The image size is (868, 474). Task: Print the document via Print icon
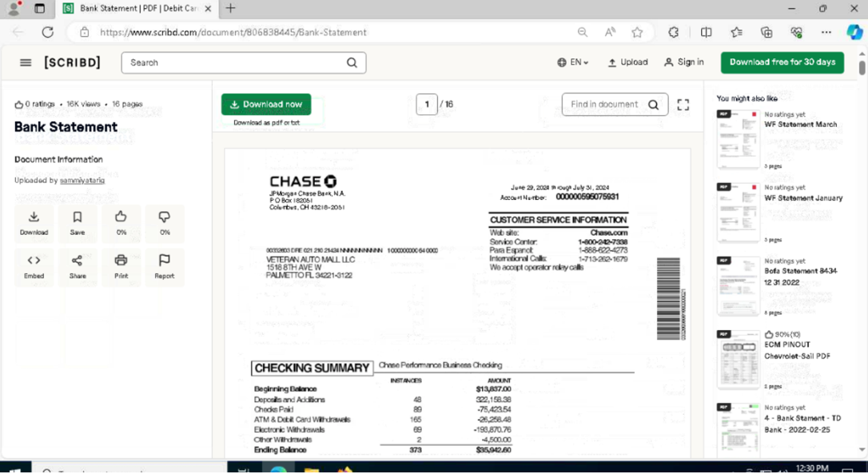(121, 266)
